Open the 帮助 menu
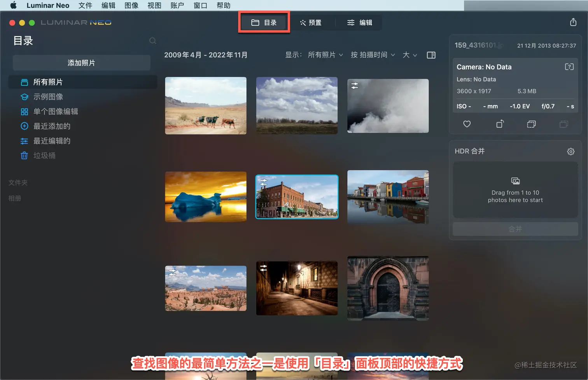 [224, 5]
